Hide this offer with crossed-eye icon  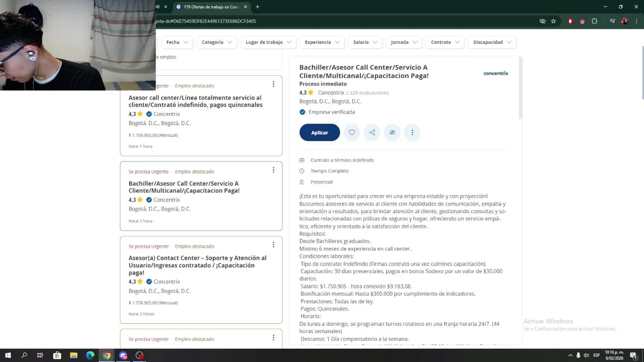(392, 132)
